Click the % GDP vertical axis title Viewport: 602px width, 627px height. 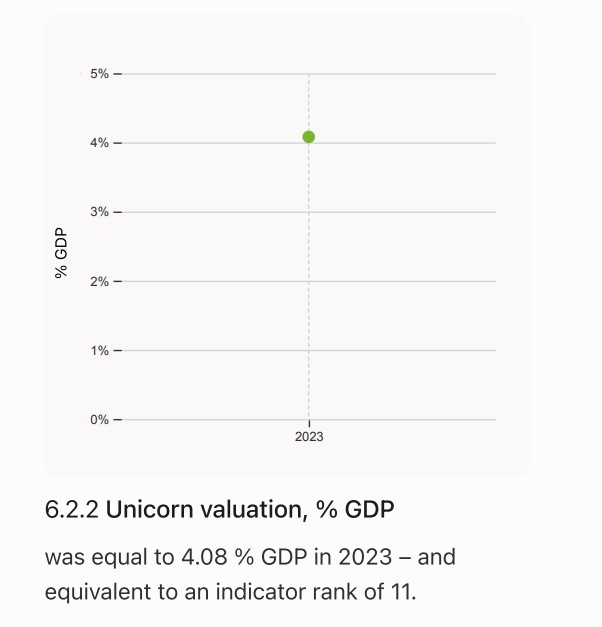(x=61, y=253)
